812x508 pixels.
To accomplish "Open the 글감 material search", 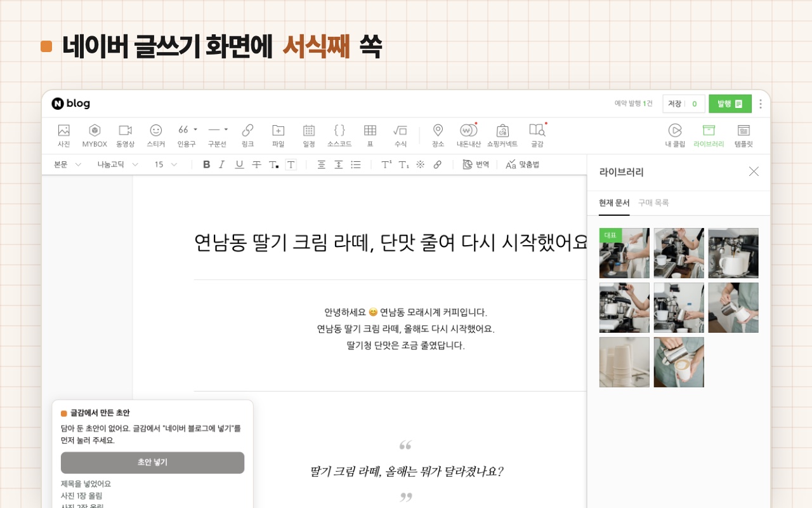I will coord(537,135).
